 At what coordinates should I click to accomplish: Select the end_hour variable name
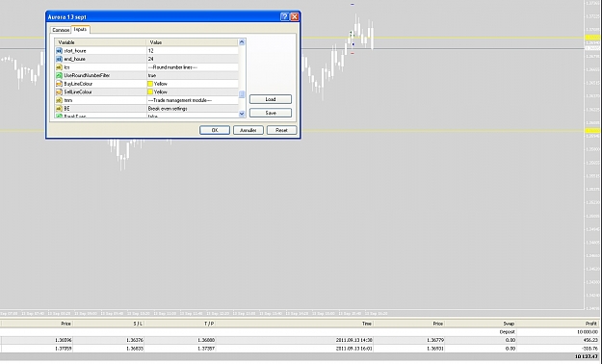[x=74, y=59]
